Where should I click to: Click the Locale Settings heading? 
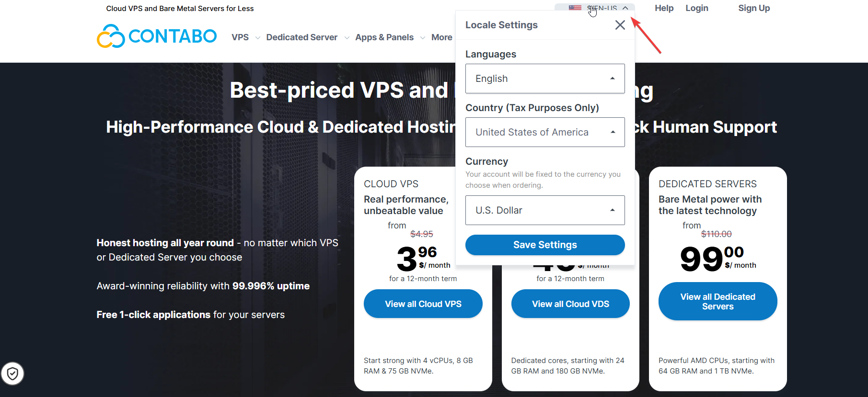click(501, 25)
